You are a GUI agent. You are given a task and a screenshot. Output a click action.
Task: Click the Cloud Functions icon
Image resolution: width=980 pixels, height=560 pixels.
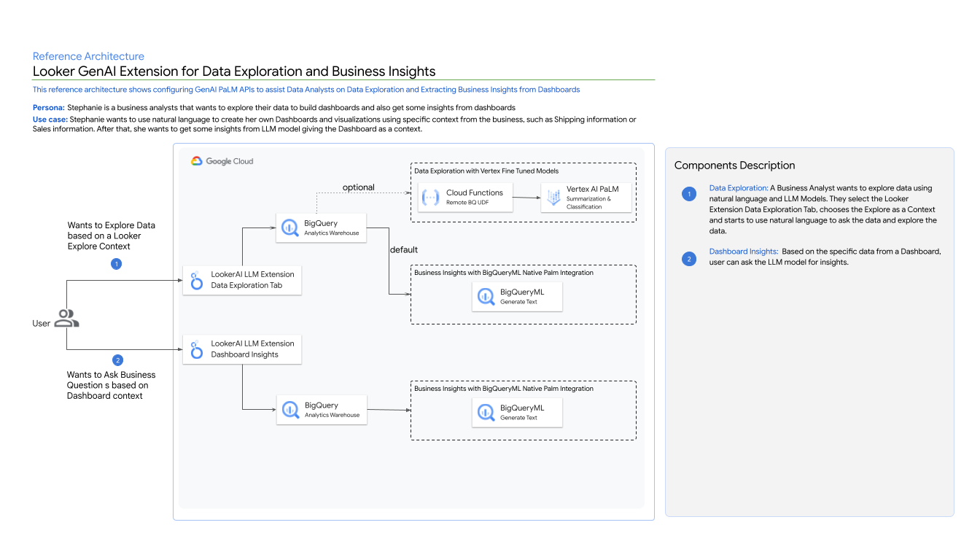point(431,197)
